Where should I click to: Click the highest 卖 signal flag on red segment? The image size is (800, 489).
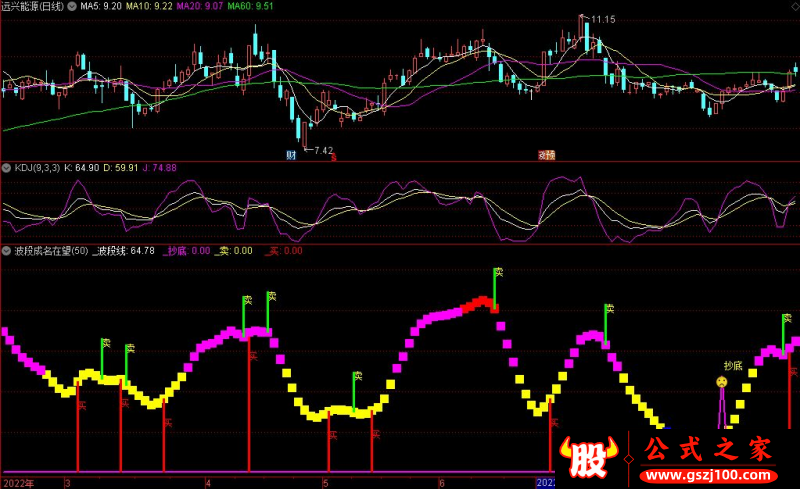coord(498,273)
